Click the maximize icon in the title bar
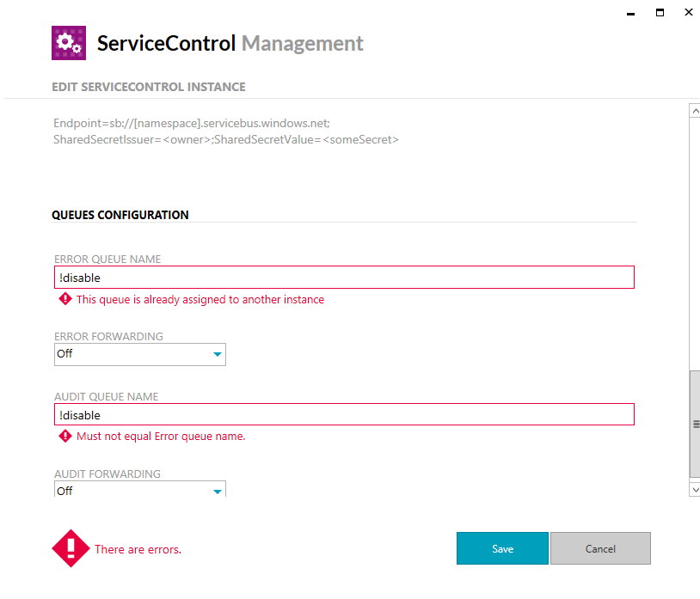The height and width of the screenshot is (599, 700). (659, 12)
